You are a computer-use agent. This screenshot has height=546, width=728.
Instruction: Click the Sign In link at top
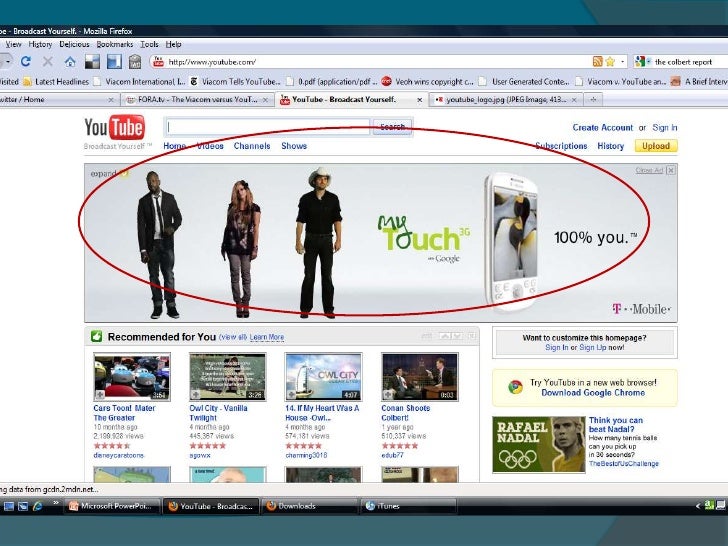tap(664, 128)
